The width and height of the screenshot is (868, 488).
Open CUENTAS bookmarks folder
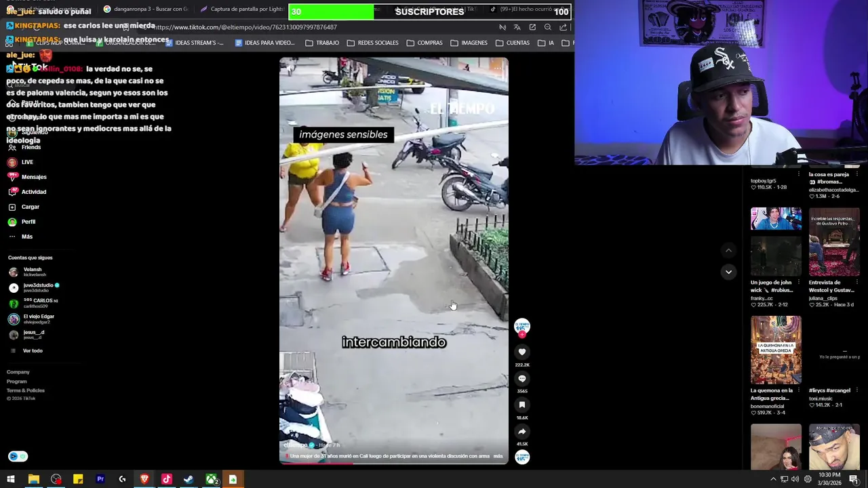coord(512,43)
